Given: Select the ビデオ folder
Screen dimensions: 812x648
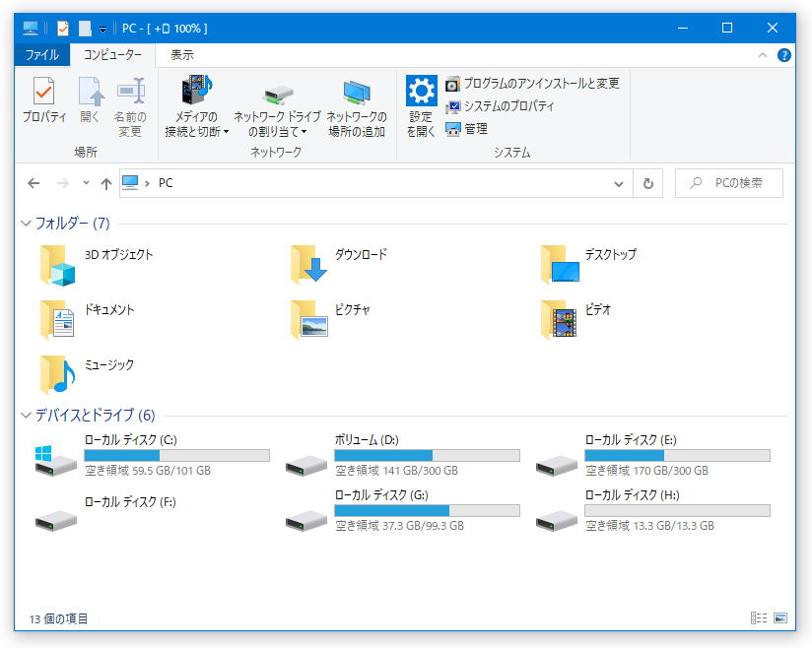Looking at the screenshot, I should coord(576,320).
